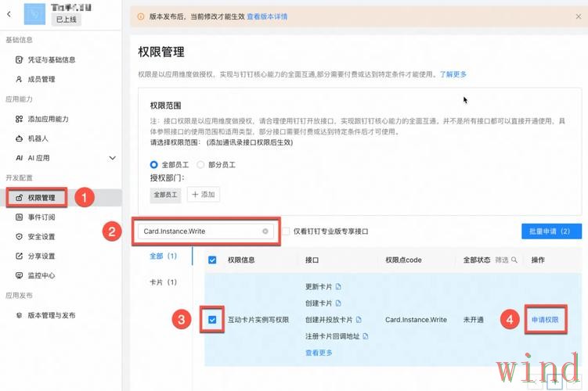Click the 筛选 search magnifier icon
The width and height of the screenshot is (588, 391).
click(x=514, y=260)
